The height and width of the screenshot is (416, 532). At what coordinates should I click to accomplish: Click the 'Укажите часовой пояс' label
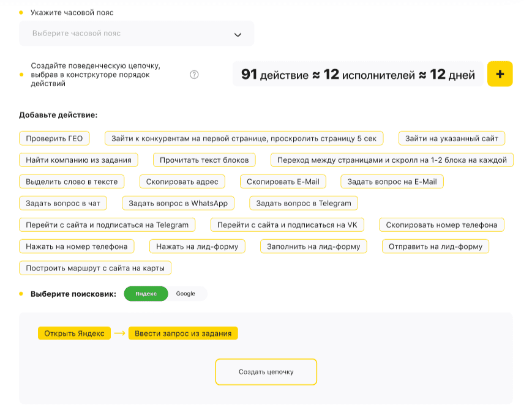click(72, 13)
